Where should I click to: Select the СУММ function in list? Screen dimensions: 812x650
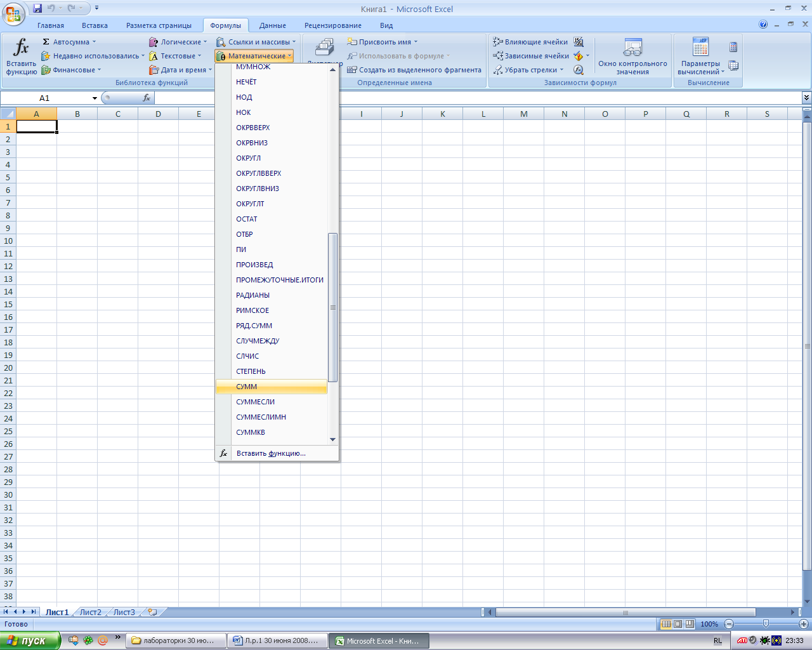point(272,387)
